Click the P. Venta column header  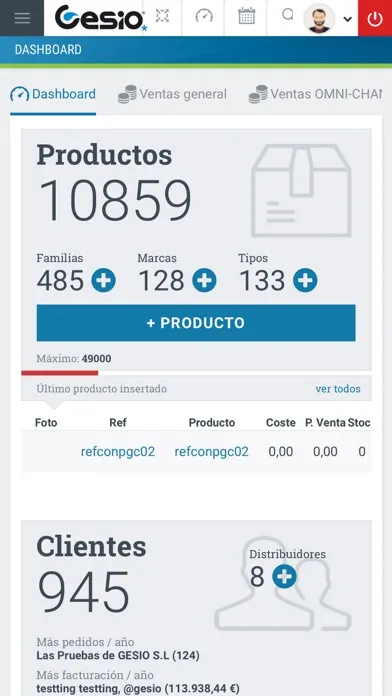tap(325, 423)
